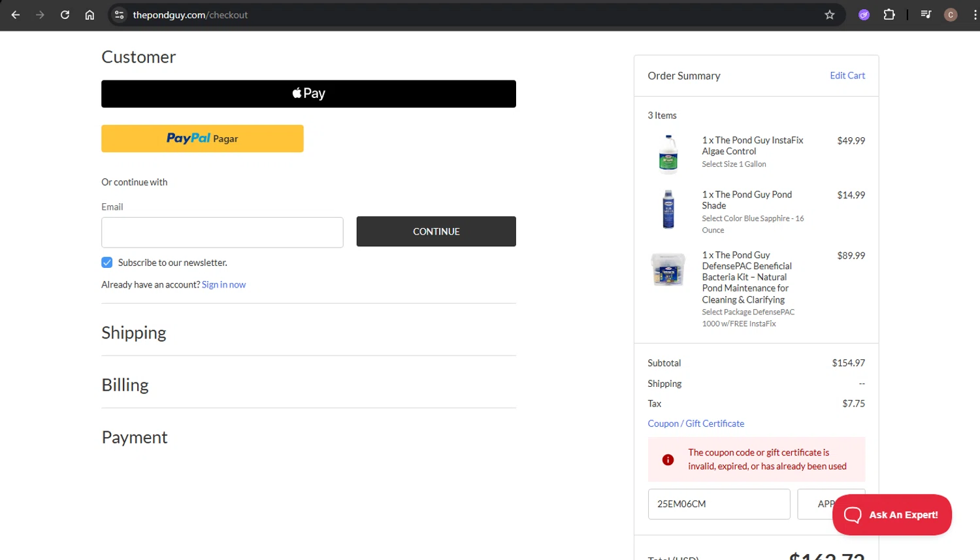Screen dimensions: 980x560
Task: Click the Edit Cart link
Action: pyautogui.click(x=847, y=75)
